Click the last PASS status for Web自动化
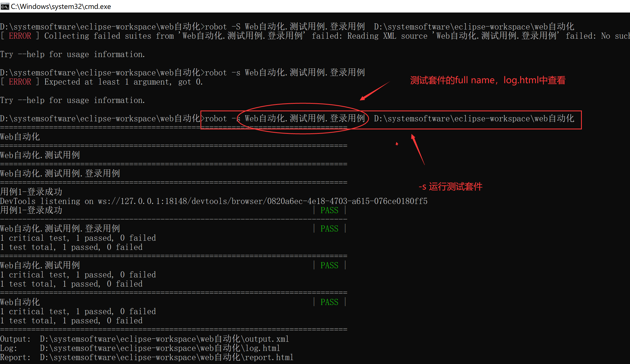 [329, 302]
